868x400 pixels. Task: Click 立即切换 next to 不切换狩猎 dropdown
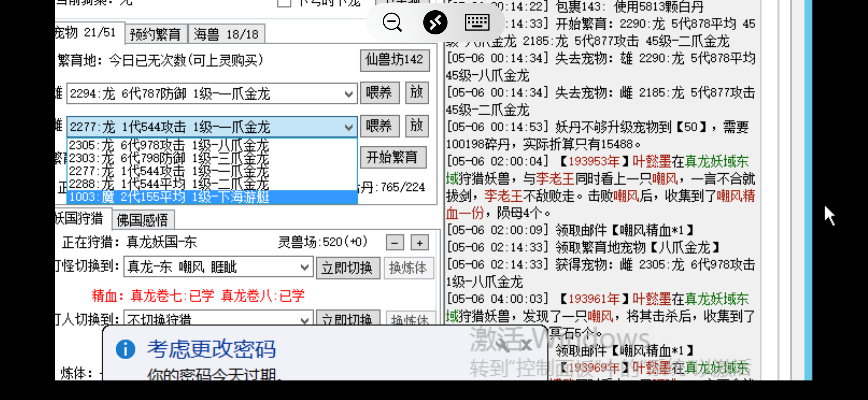(x=348, y=318)
